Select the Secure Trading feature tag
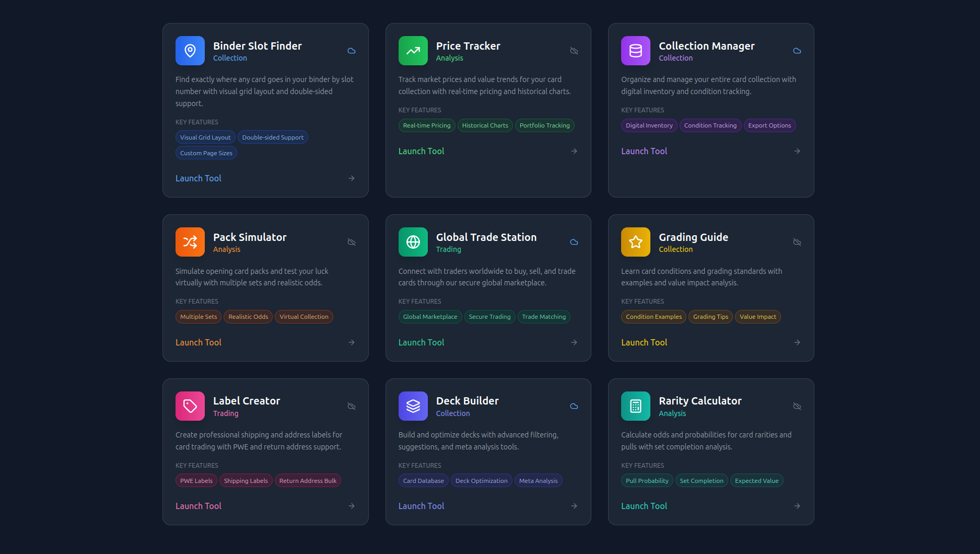Viewport: 980px width, 554px height. click(489, 317)
